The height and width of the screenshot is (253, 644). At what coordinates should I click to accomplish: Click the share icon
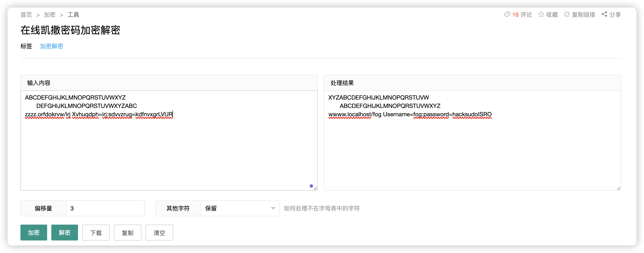coord(604,14)
